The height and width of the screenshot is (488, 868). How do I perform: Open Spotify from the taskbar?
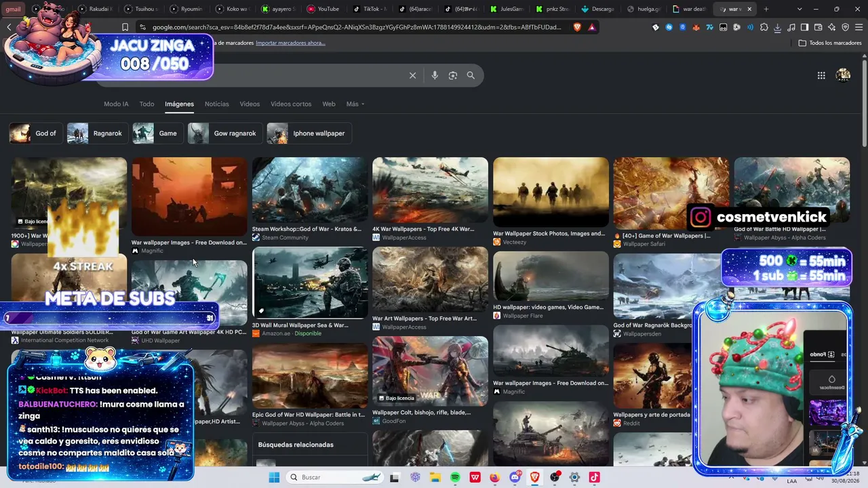pyautogui.click(x=455, y=477)
